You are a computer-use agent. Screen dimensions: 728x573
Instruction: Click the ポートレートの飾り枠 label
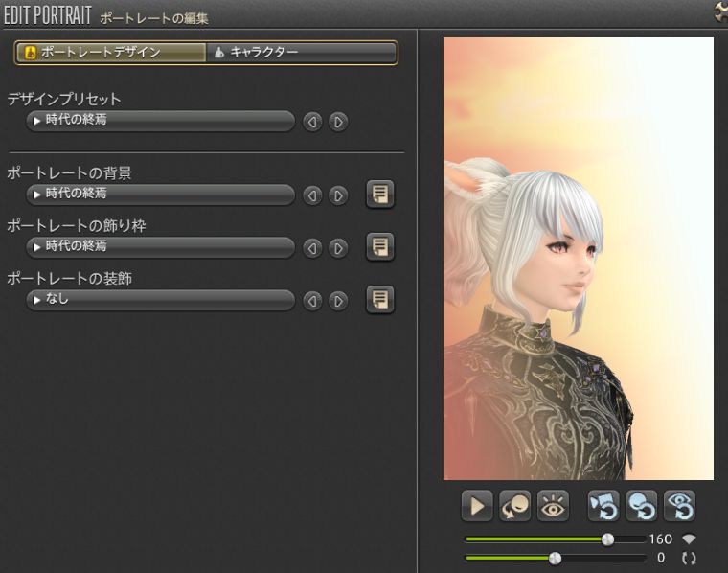pos(76,226)
